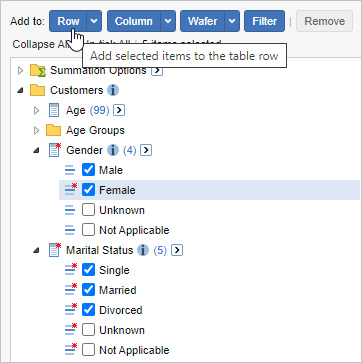This screenshot has height=363, width=362.
Task: Open the Marital Status info icon
Action: point(143,250)
